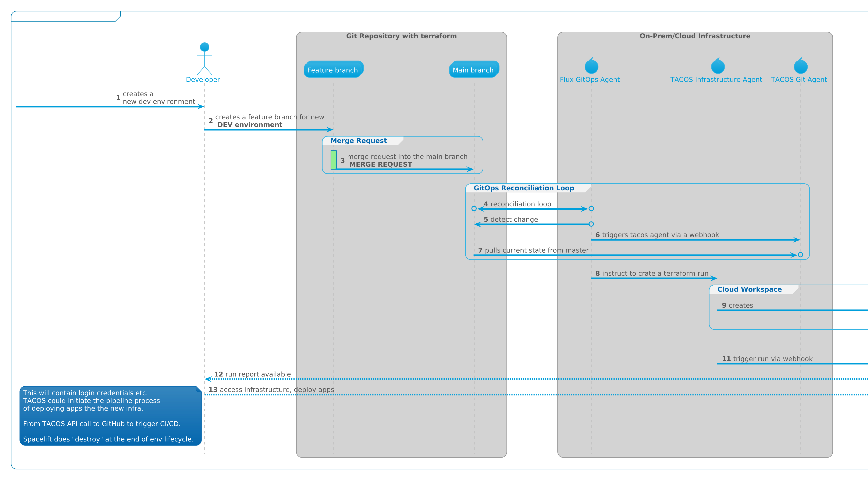This screenshot has height=480, width=868.
Task: Click the TACOS Git Agent control icon
Action: coord(801,65)
